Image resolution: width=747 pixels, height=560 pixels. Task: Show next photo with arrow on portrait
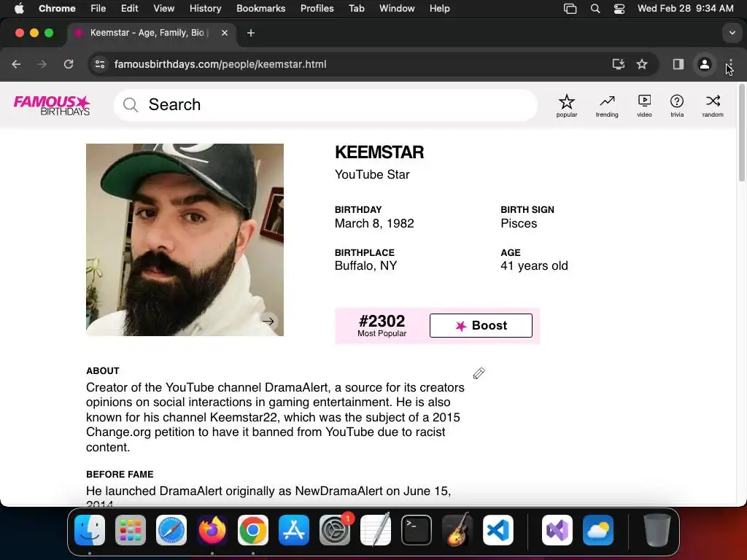point(268,322)
